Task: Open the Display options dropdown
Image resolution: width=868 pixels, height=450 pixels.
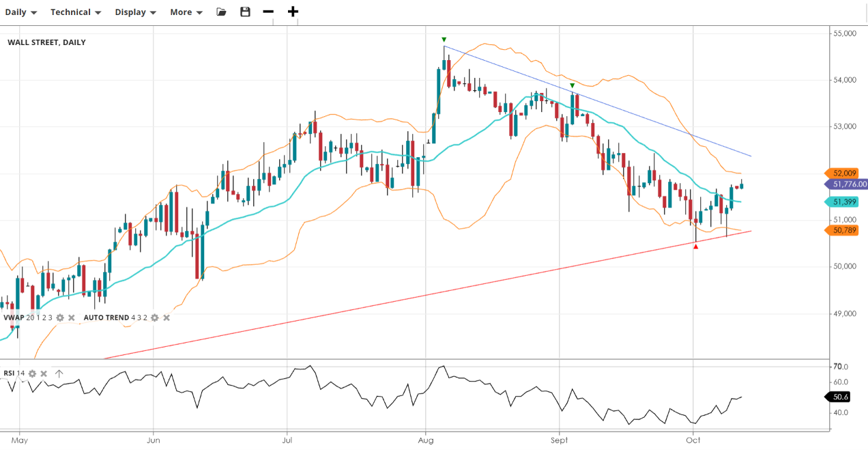Action: (x=135, y=12)
